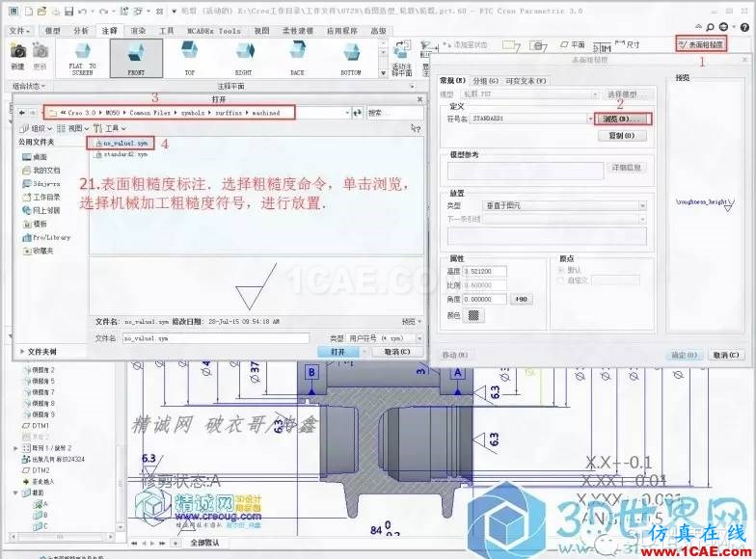This screenshot has height=559, width=756.
Task: Select the FRONT annotation plane
Action: coord(136,58)
